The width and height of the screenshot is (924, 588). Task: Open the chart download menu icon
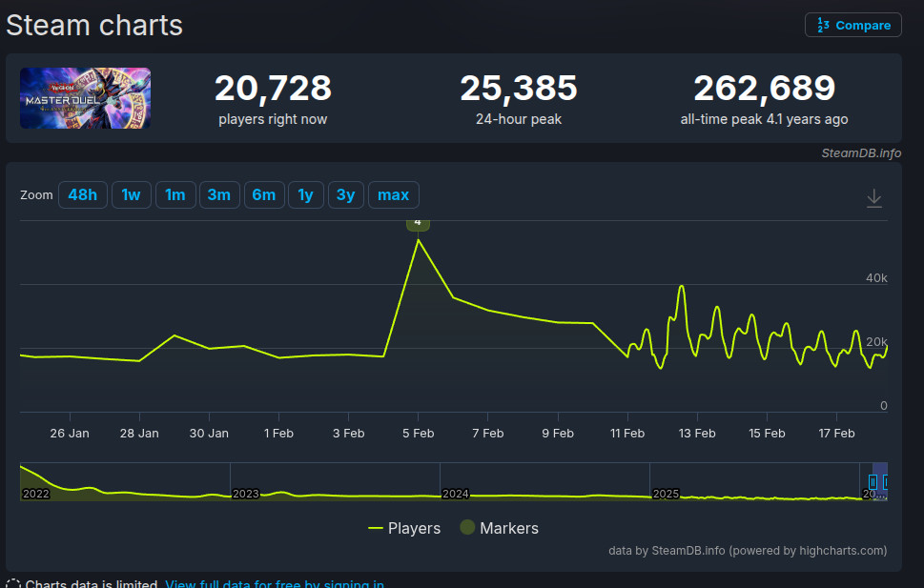point(873,198)
